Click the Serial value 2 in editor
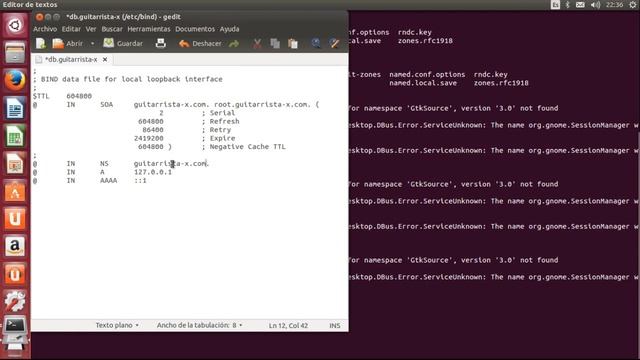 pos(161,113)
